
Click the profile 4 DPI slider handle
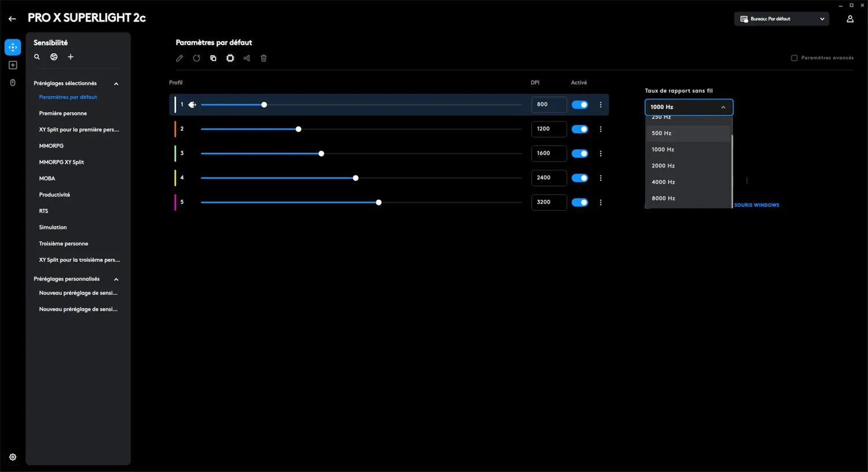click(356, 178)
